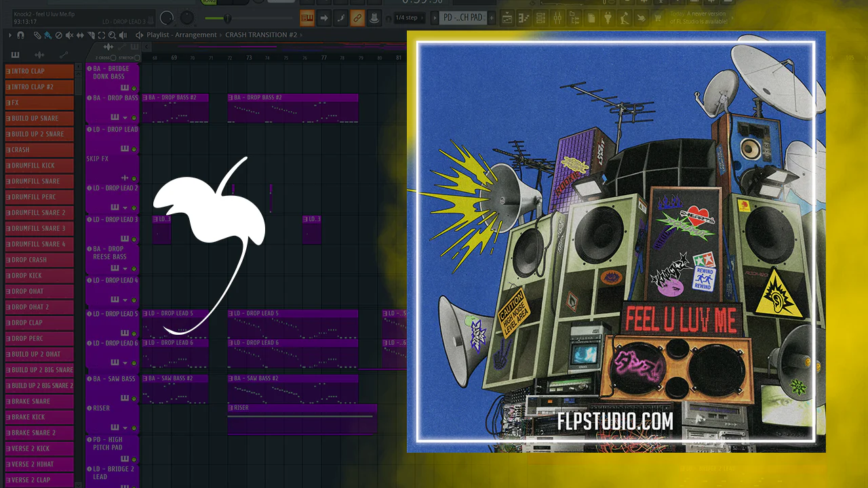This screenshot has height=488, width=868.
Task: Expand the LD - DROP LEAD 2 track arrow
Action: (125, 208)
